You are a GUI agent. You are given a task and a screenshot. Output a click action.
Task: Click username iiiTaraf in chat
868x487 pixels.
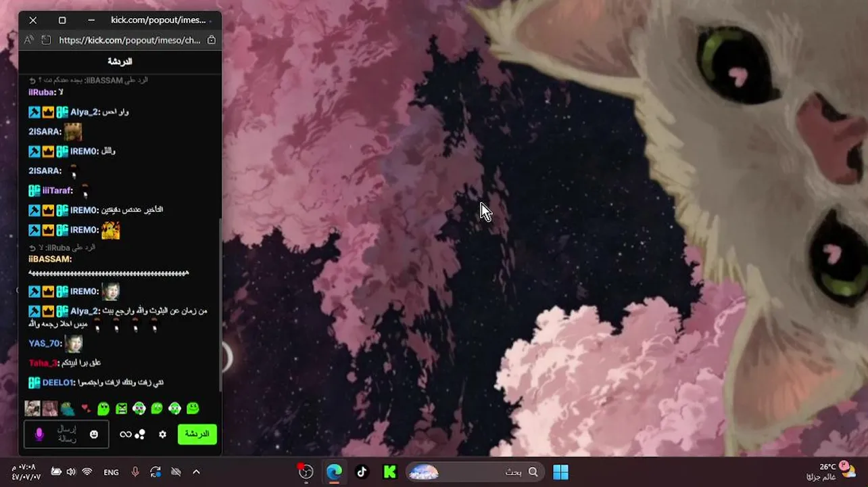pyautogui.click(x=57, y=190)
